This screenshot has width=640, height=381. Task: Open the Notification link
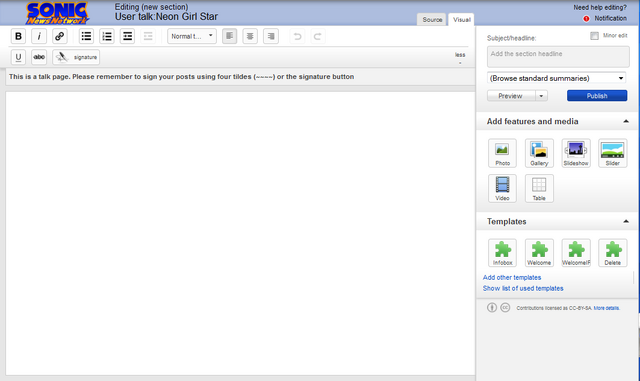click(610, 18)
